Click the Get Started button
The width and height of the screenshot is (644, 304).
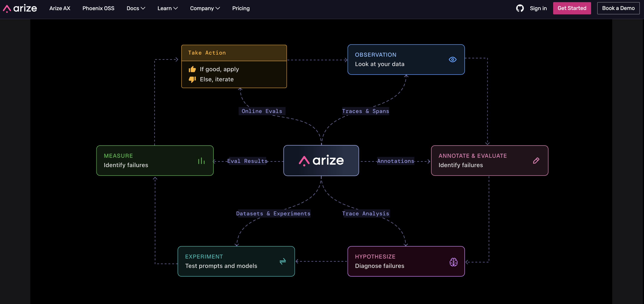point(572,8)
